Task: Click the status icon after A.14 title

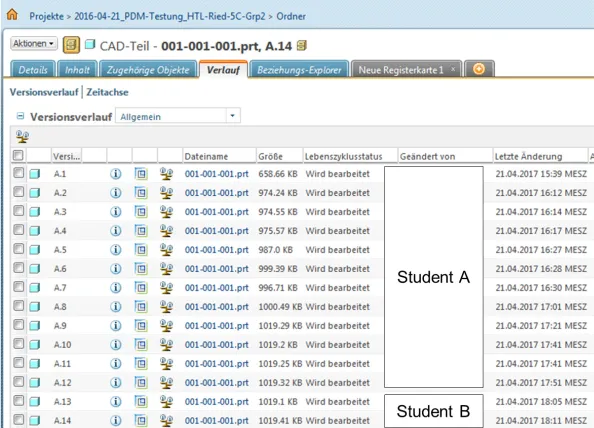Action: [x=302, y=46]
